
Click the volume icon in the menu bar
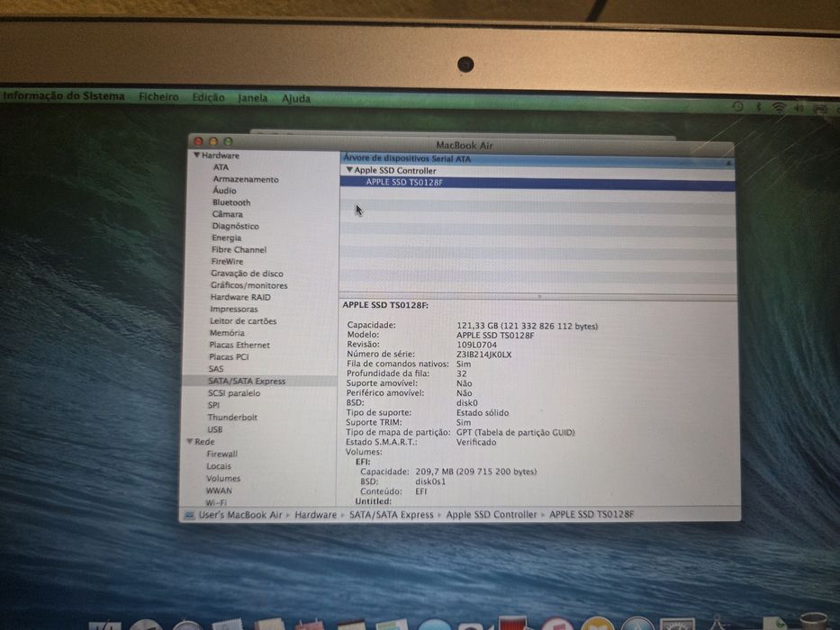tap(799, 108)
